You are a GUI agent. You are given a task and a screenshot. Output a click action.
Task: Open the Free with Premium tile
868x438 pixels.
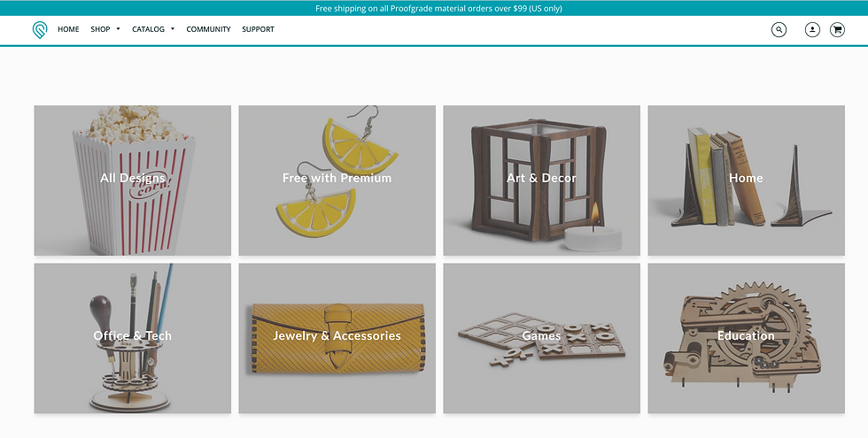(337, 181)
